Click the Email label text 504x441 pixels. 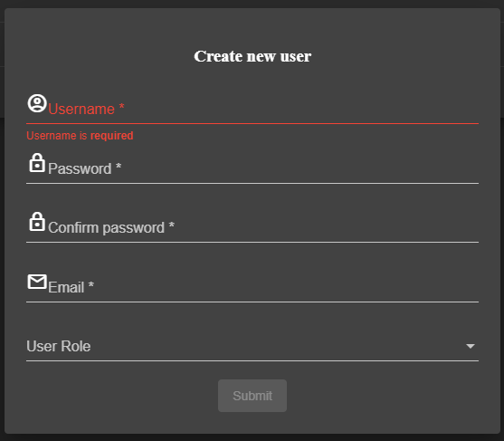coord(66,287)
